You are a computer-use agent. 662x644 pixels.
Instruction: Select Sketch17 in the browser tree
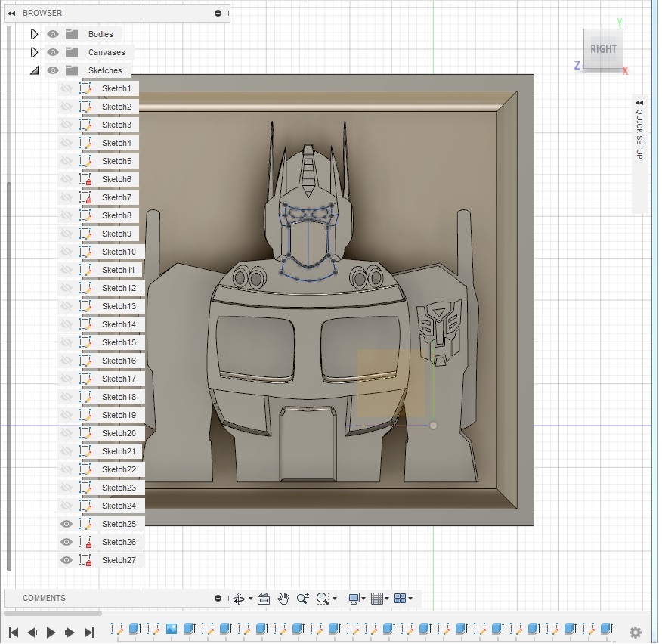(119, 379)
